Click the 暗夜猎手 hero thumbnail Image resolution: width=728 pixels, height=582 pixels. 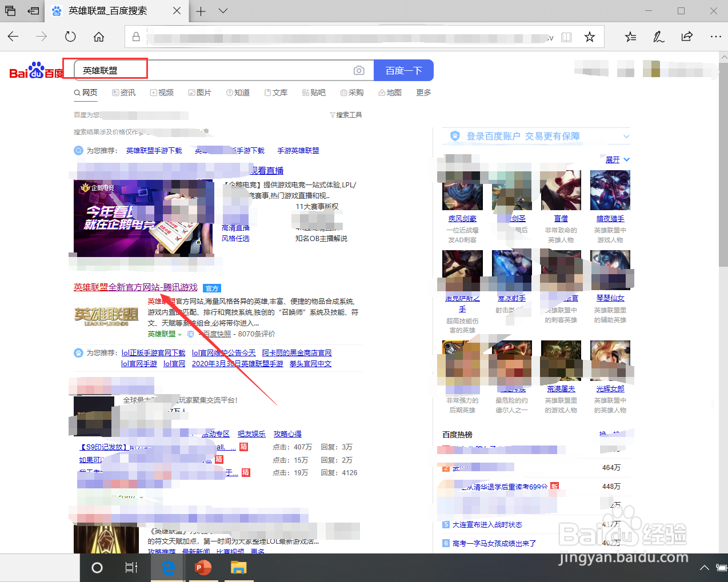610,191
